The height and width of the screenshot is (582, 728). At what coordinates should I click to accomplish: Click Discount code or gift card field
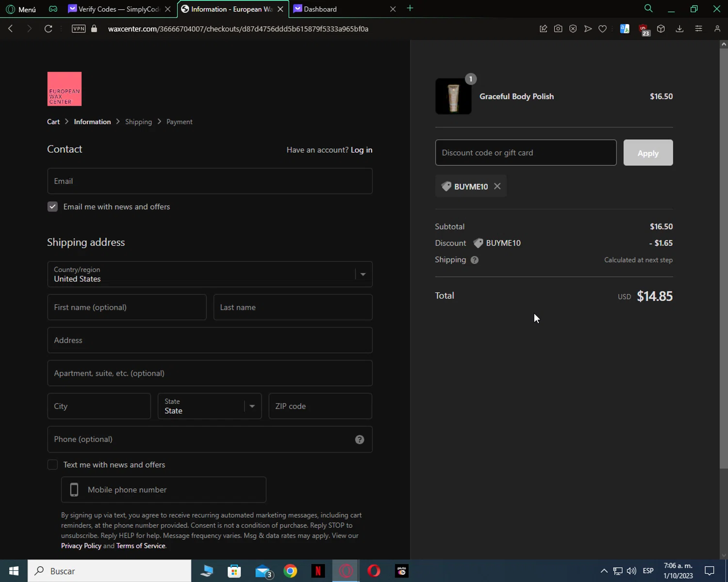point(526,152)
